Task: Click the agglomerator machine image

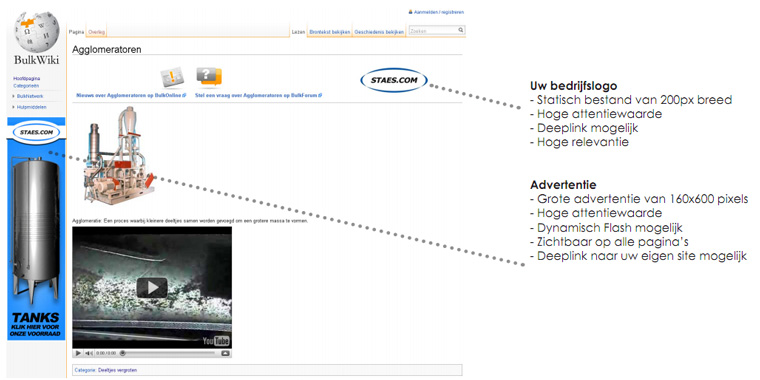Action: (x=120, y=155)
